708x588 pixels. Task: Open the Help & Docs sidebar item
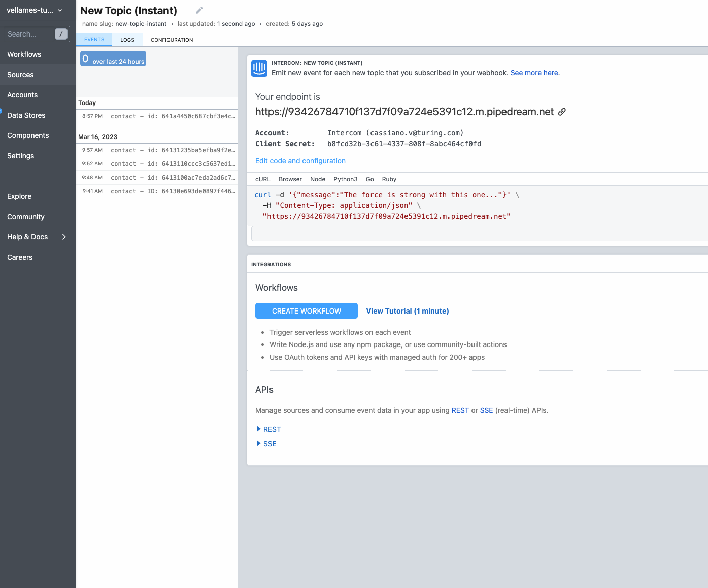(x=27, y=237)
